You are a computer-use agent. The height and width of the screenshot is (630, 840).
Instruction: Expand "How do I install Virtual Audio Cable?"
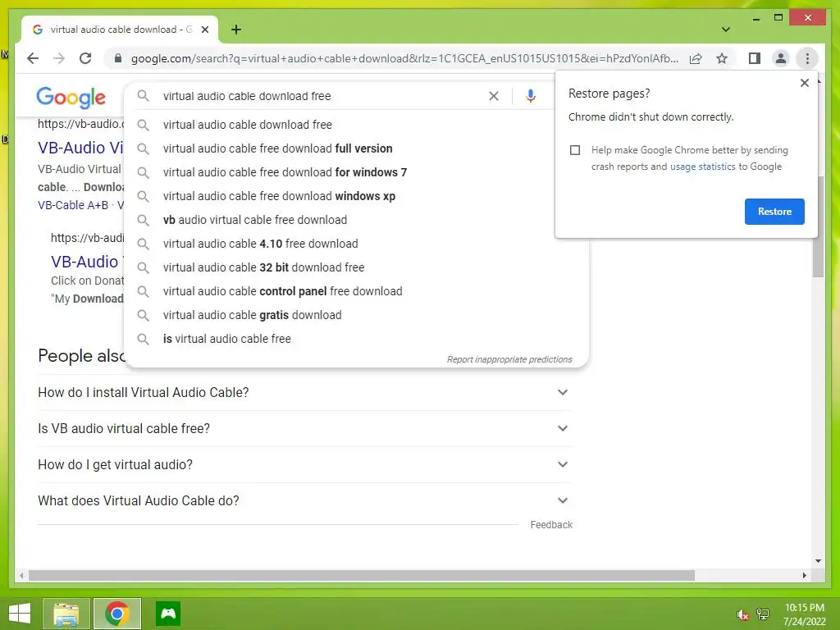(x=305, y=393)
